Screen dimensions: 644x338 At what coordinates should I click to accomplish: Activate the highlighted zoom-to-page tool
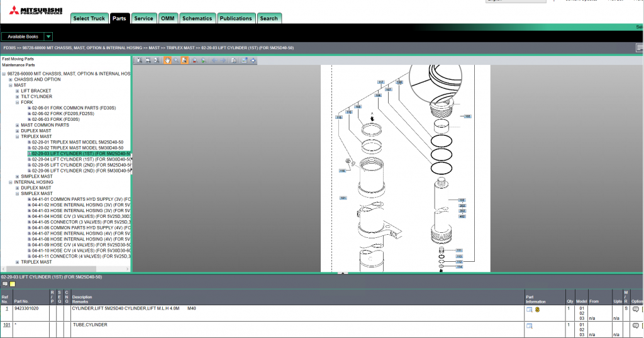point(184,60)
